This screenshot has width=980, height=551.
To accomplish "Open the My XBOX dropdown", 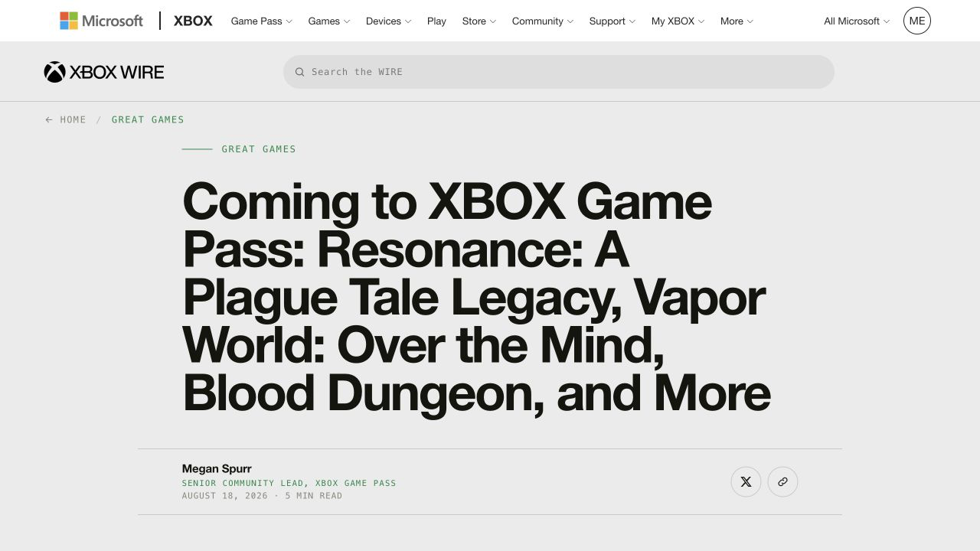I will coord(678,21).
